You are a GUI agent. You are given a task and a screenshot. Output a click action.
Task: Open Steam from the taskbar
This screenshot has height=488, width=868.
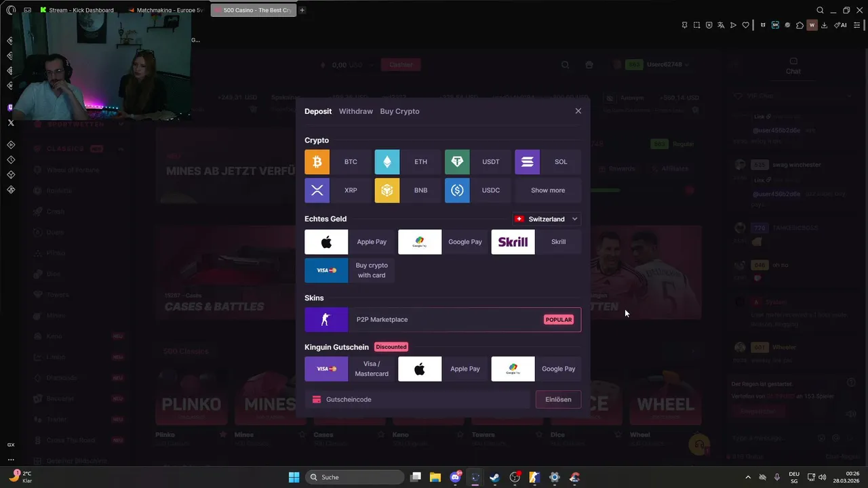click(495, 477)
